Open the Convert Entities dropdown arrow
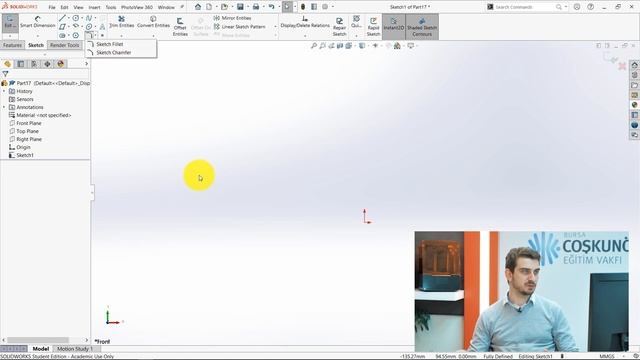Image resolution: width=640 pixels, height=360 pixels. 153,36
